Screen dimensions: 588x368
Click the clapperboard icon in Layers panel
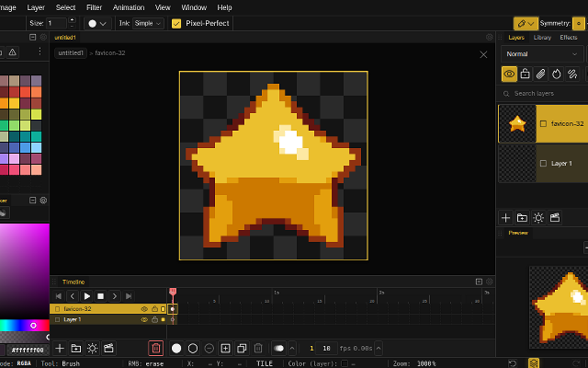click(x=555, y=218)
